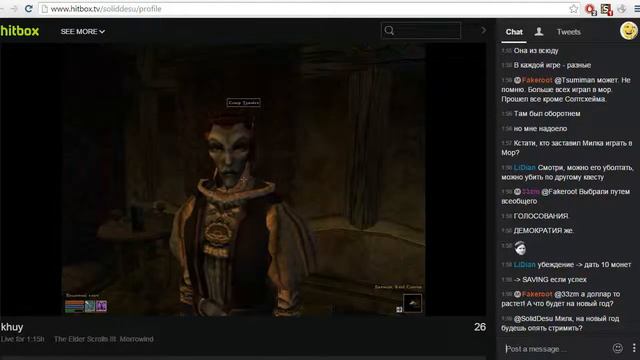Bookmark the page using the star icon
Image resolution: width=640 pixels, height=360 pixels.
click(573, 9)
